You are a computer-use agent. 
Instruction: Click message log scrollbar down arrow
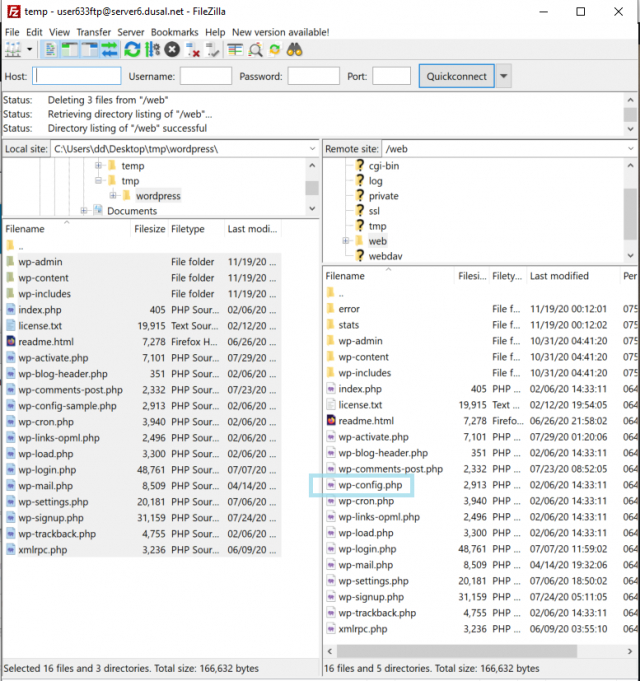(x=630, y=129)
